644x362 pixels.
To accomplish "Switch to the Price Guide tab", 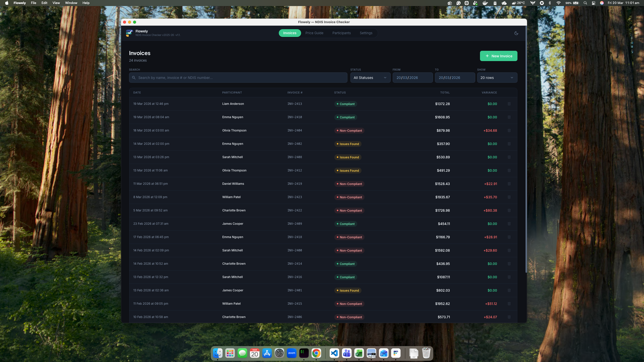I will [314, 33].
